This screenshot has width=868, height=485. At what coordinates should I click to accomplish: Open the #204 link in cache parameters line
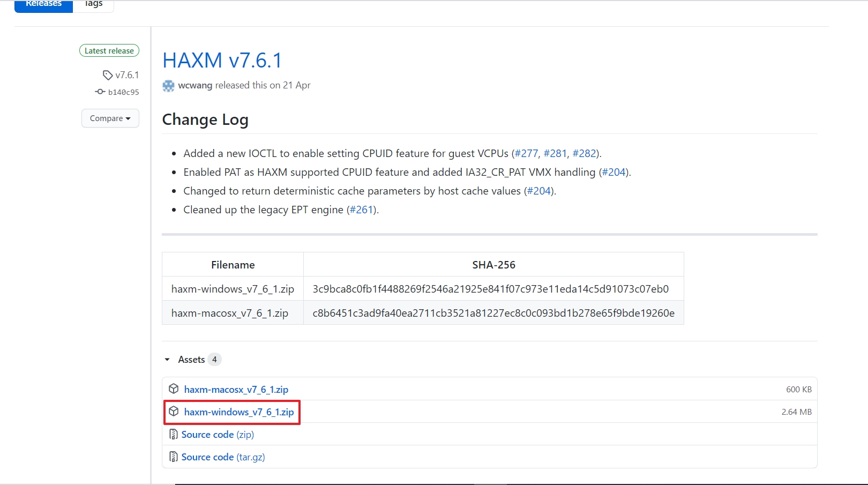pyautogui.click(x=538, y=191)
